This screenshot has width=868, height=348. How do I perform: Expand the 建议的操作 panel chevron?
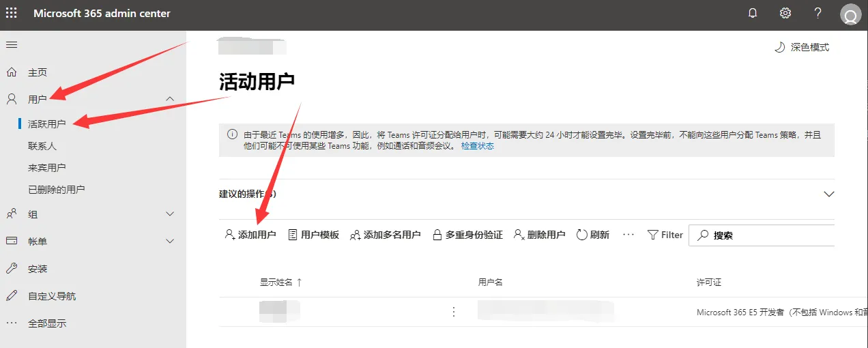[829, 194]
